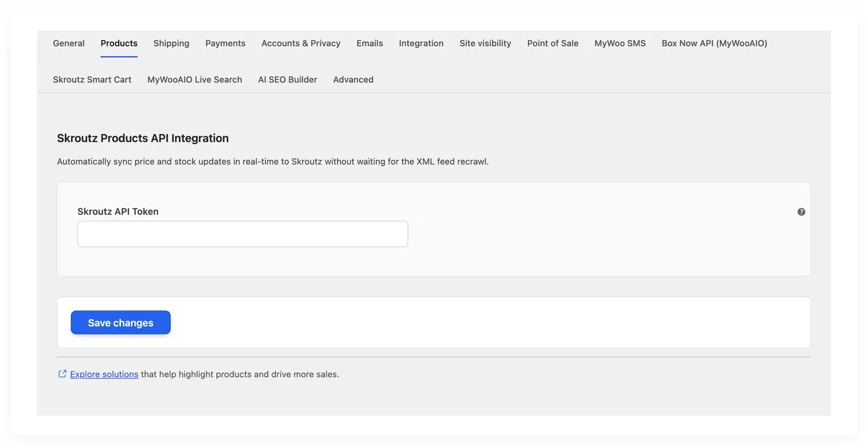The width and height of the screenshot is (868, 446).
Task: Click the external link icon beside Explore solutions
Action: pyautogui.click(x=62, y=374)
